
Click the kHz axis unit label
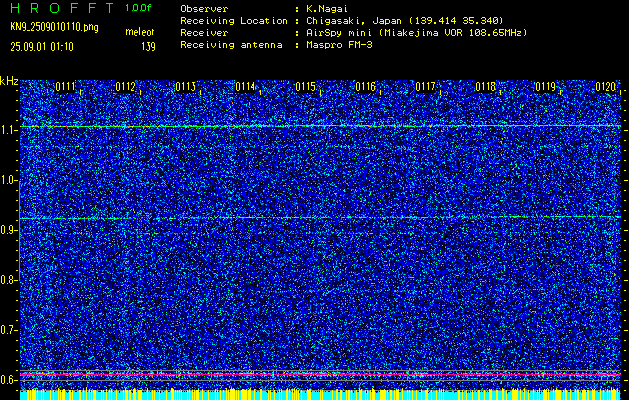[9, 81]
